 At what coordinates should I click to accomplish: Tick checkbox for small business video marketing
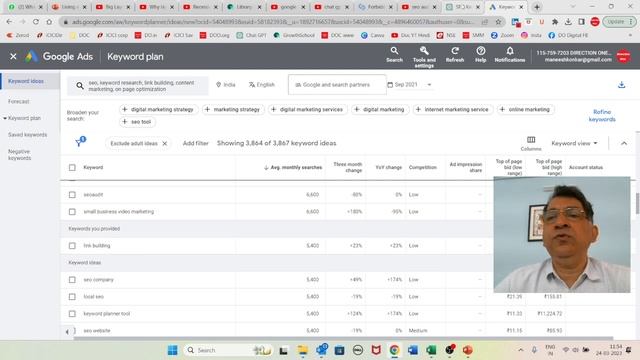pos(72,212)
